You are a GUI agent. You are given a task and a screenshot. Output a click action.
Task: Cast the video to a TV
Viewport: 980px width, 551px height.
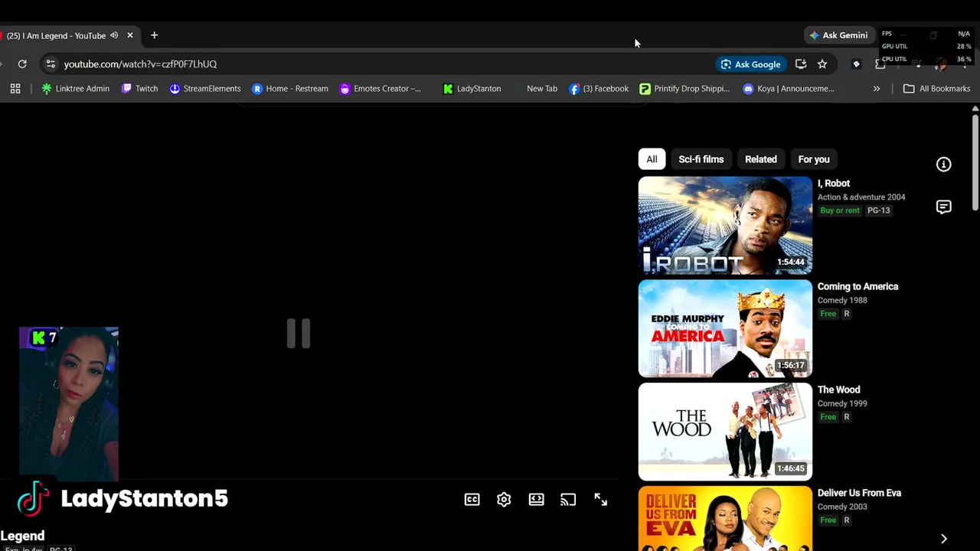point(568,500)
